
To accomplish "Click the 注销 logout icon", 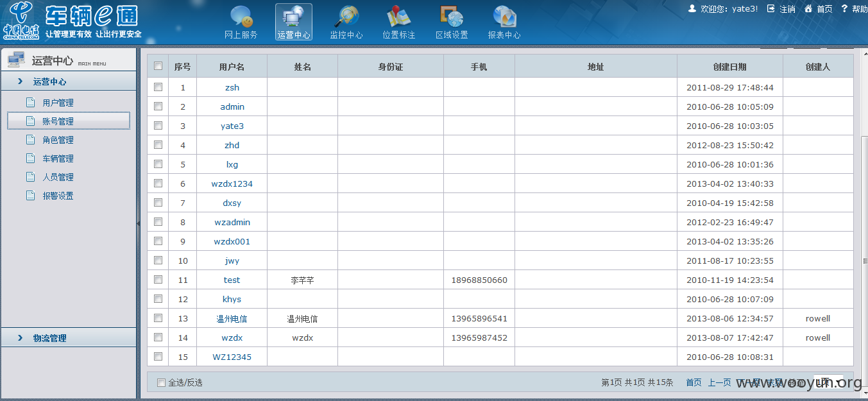I will (x=770, y=8).
